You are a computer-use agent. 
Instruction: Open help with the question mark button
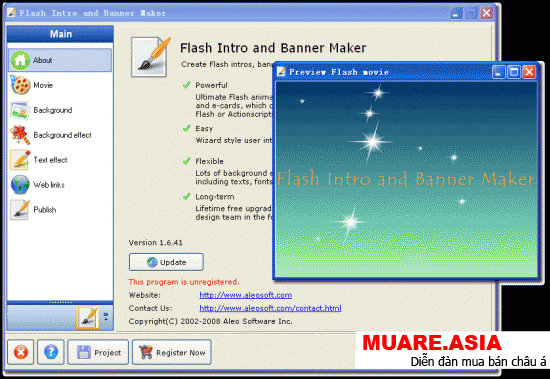51,352
